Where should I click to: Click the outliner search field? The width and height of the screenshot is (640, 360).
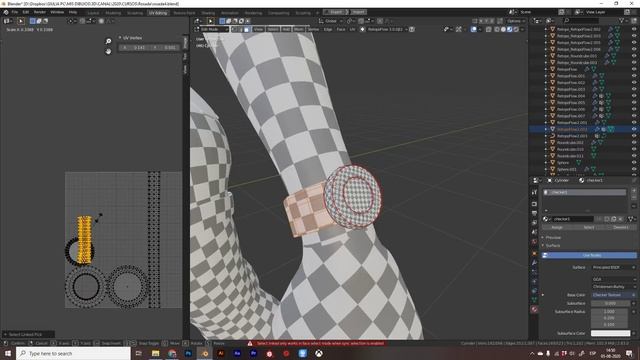coord(581,20)
